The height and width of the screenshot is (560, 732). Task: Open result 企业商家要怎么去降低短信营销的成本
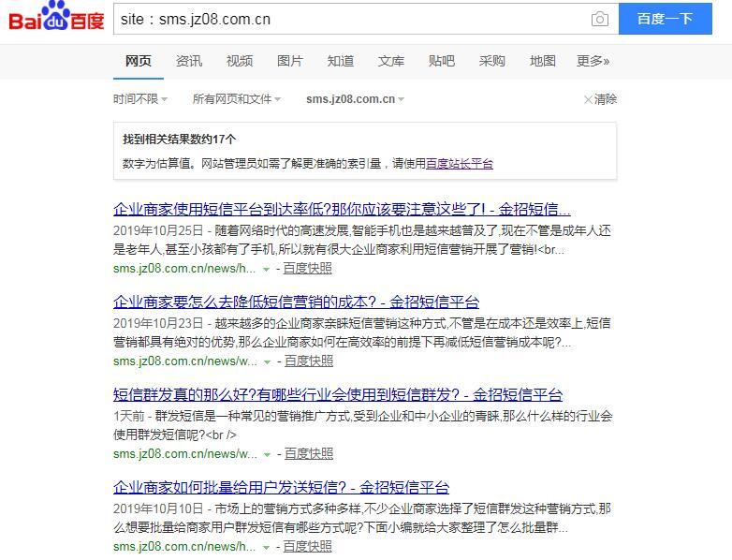click(296, 302)
